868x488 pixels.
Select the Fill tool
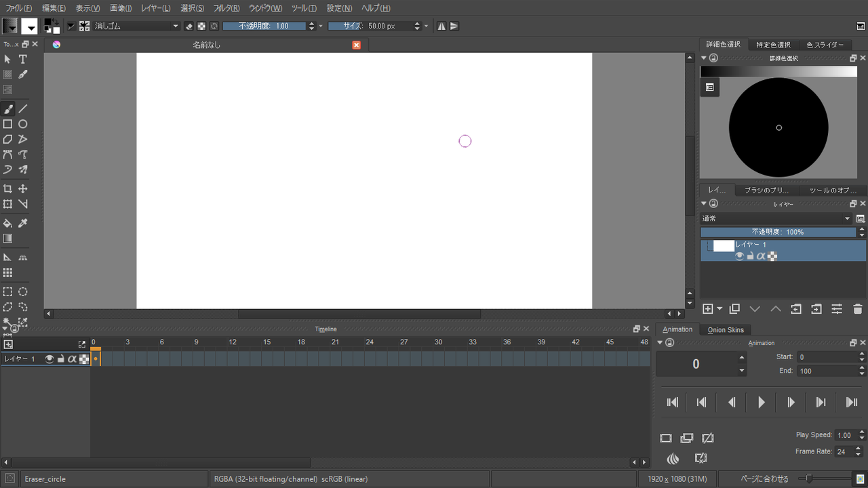[8, 222]
